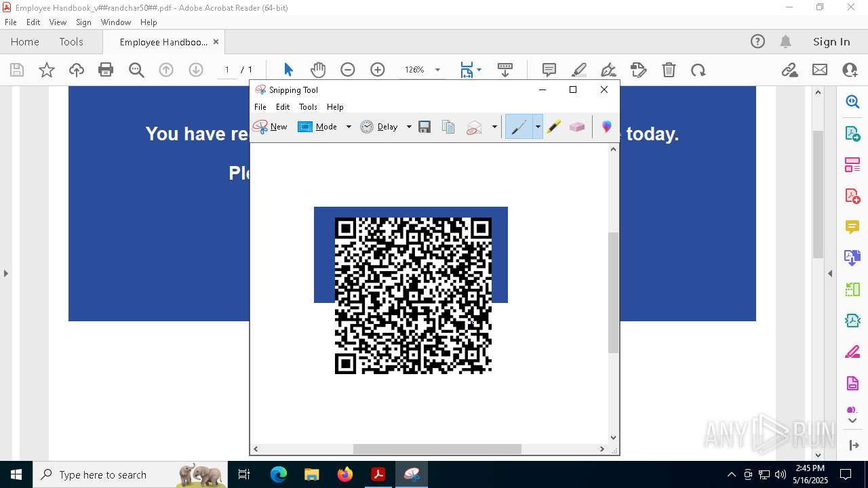The height and width of the screenshot is (488, 868).
Task: Rotate the page with the rotate icon
Action: pyautogui.click(x=698, y=70)
